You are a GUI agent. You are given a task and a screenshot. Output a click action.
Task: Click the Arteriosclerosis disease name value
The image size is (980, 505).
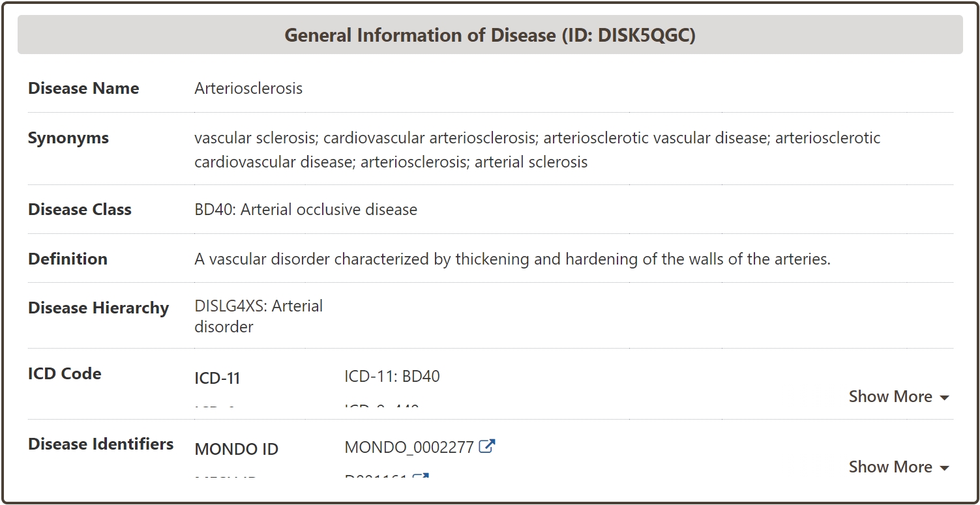[x=248, y=89]
